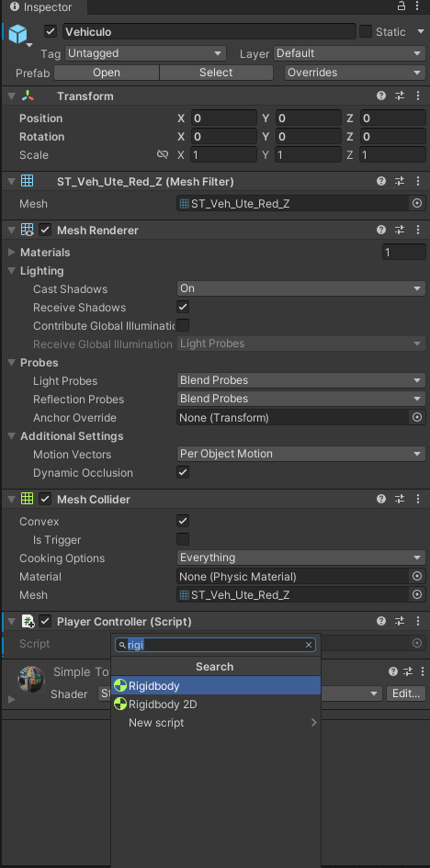Expand the Materials foldout
The image size is (430, 868).
[x=12, y=253]
